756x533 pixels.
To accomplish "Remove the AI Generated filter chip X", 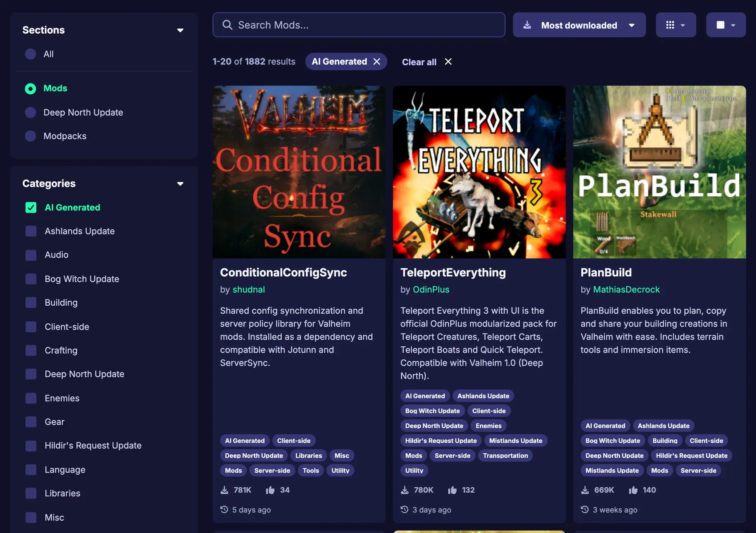I will (377, 62).
